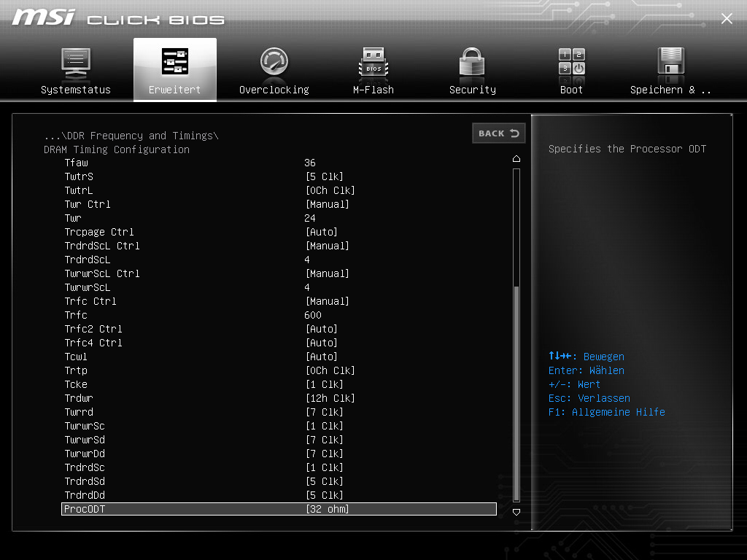Open the Security padlock icon
Screen dimensions: 747x560
click(472, 62)
